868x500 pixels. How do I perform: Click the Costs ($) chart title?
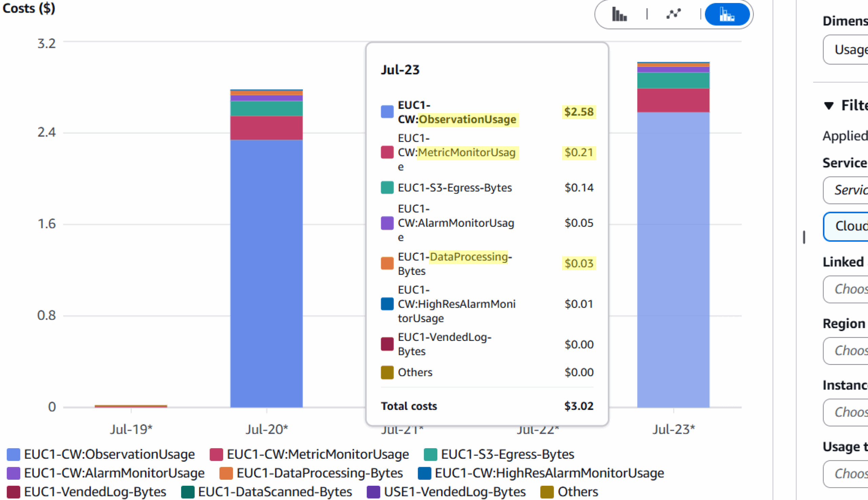[29, 8]
